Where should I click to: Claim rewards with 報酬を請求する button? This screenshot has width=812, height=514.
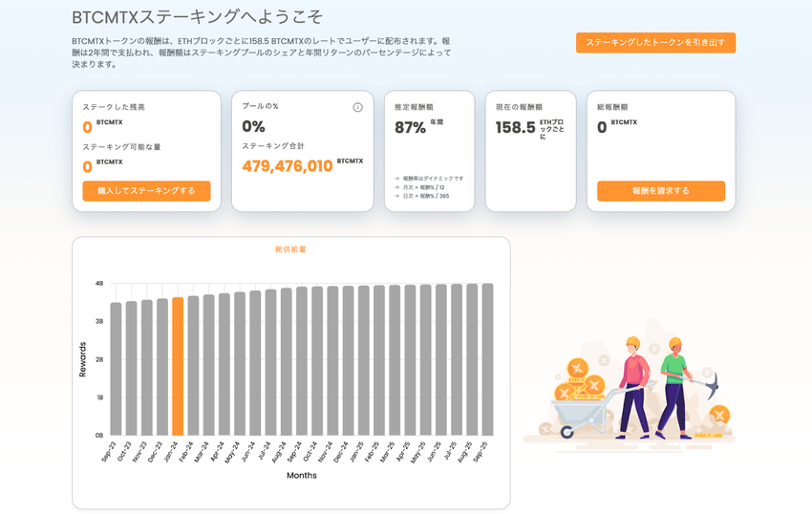660,191
